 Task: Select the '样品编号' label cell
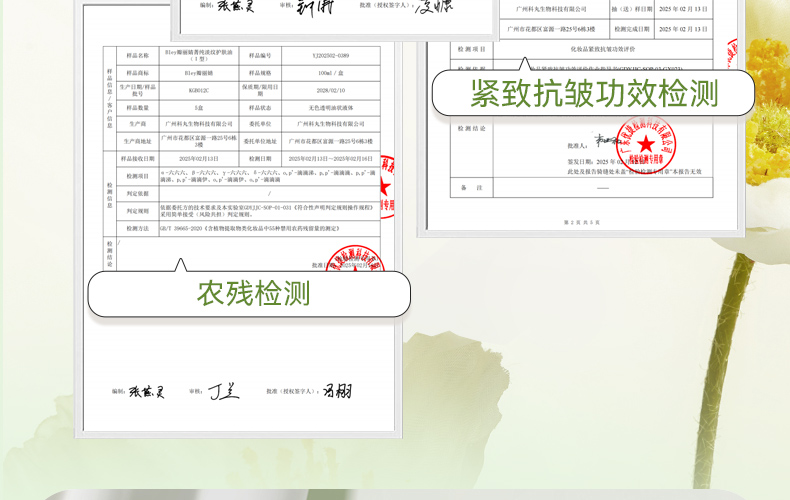pos(260,55)
